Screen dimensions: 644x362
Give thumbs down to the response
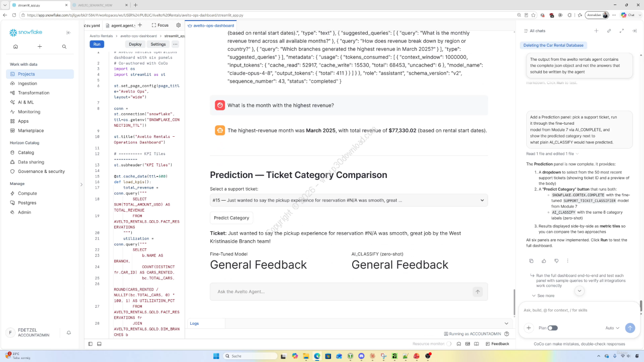coord(556,261)
